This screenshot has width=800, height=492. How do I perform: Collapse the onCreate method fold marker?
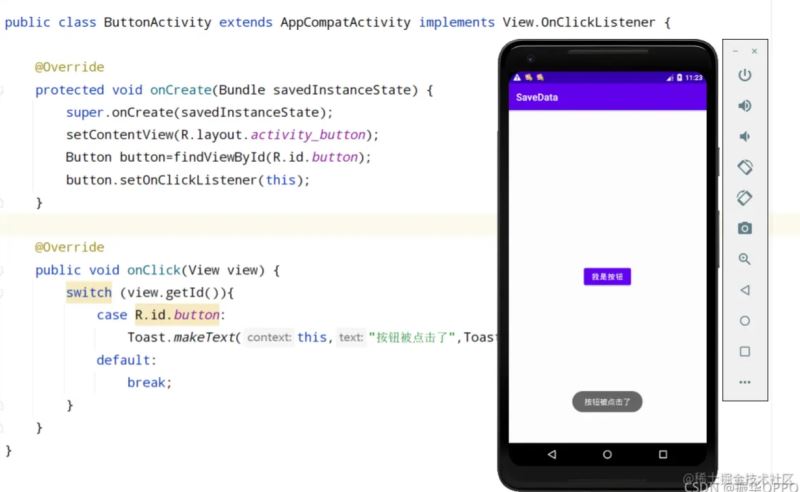click(3, 90)
